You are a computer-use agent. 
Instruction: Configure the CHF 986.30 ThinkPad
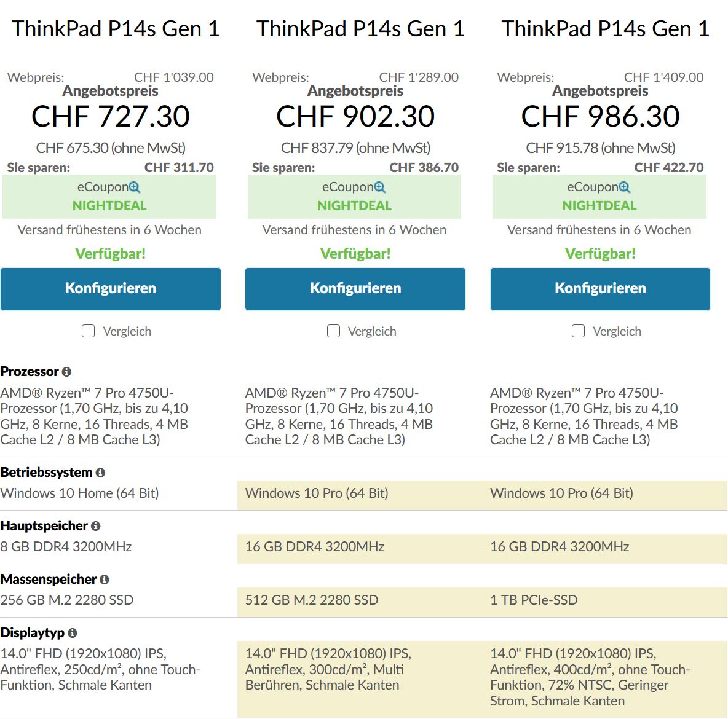coord(600,288)
